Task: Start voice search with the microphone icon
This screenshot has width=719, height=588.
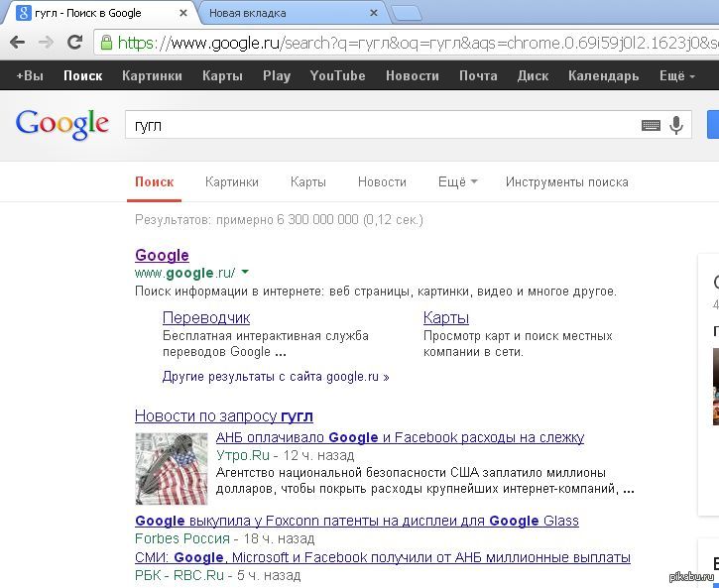Action: tap(676, 125)
